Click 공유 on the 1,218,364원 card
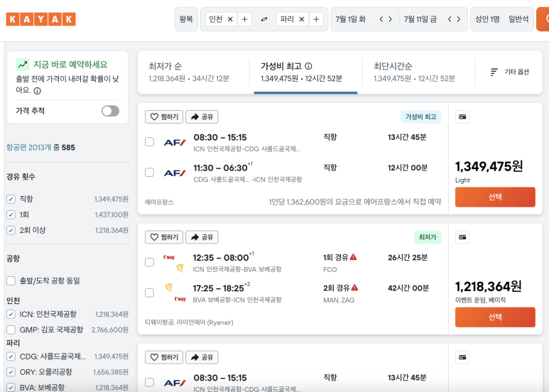Screen dimensions: 549x392 tap(202, 237)
